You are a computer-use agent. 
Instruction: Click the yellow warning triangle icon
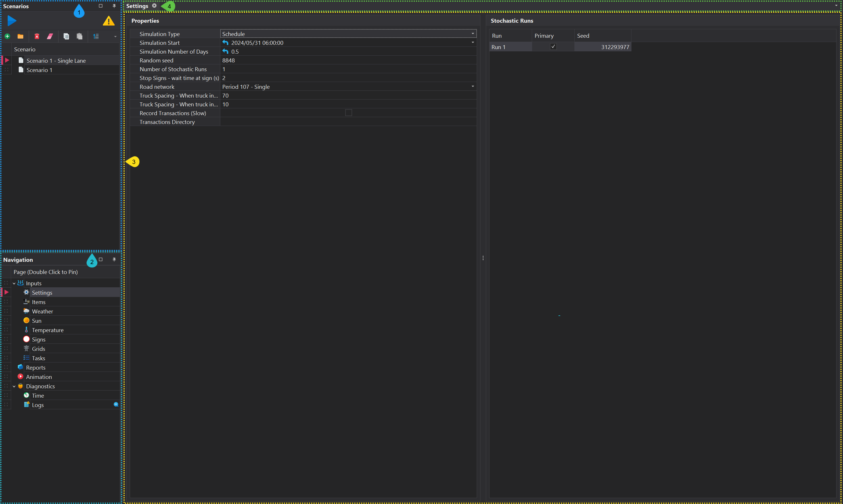tap(108, 21)
